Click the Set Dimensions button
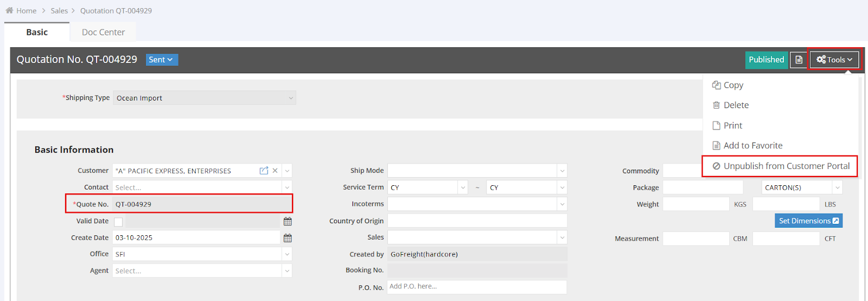 click(808, 221)
